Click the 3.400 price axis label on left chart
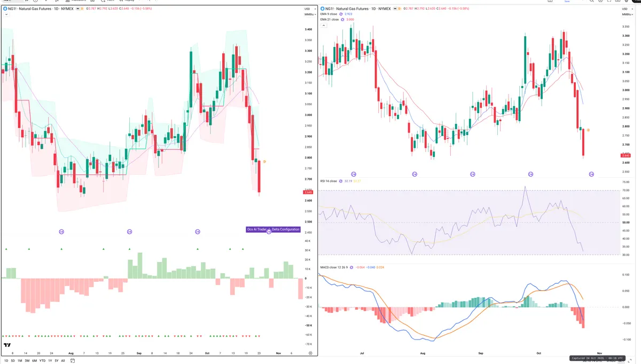Viewport: 641px width, 364px height. tap(309, 29)
